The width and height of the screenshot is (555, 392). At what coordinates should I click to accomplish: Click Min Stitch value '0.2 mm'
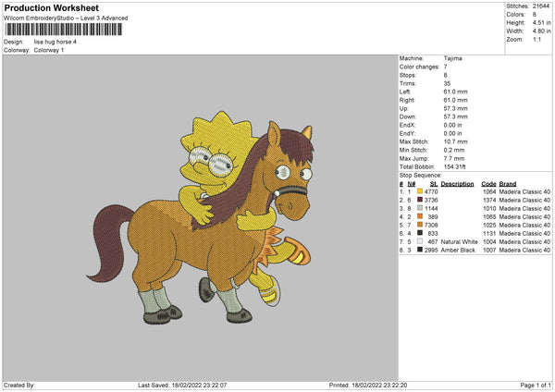(x=454, y=150)
